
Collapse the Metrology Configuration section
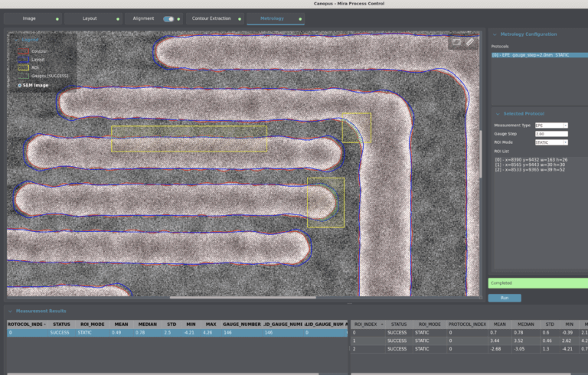coord(495,34)
